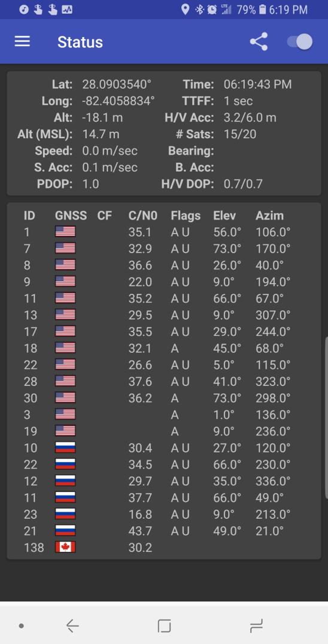The height and width of the screenshot is (644, 328).
Task: Tap the Azim column header
Action: click(x=270, y=215)
